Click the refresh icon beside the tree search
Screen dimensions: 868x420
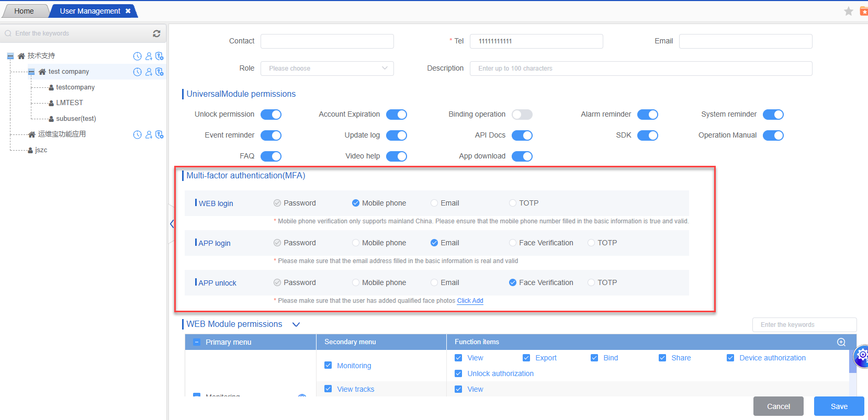click(156, 33)
